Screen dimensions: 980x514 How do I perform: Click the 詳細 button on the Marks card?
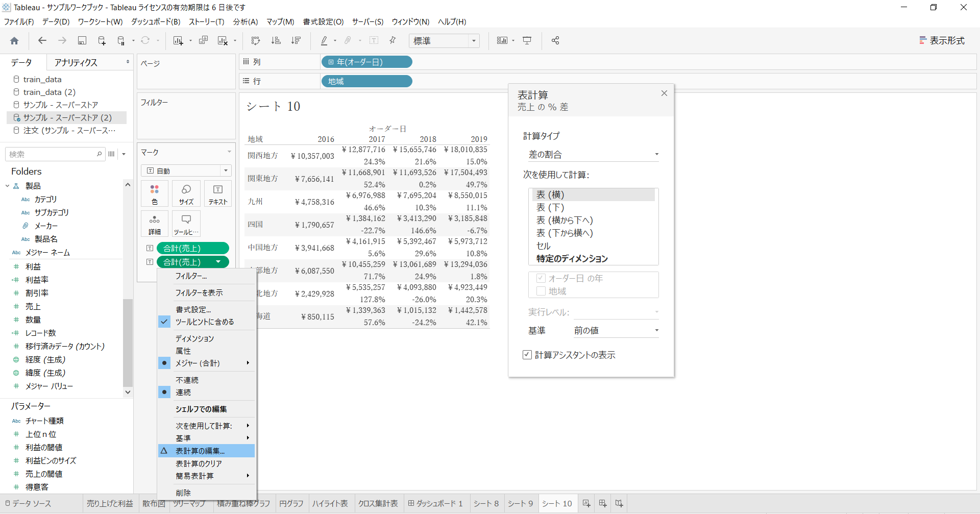(x=155, y=224)
